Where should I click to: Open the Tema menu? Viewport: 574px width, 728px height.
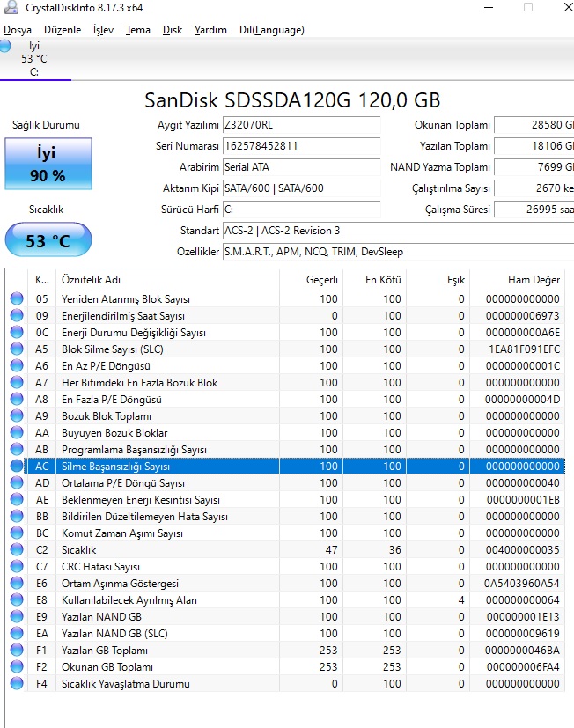[138, 30]
